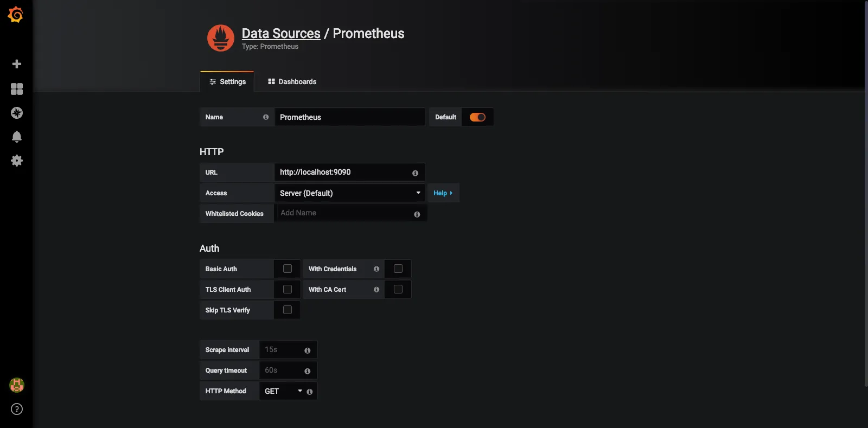
Task: Show info tooltip for HTTP Method
Action: coord(310,392)
